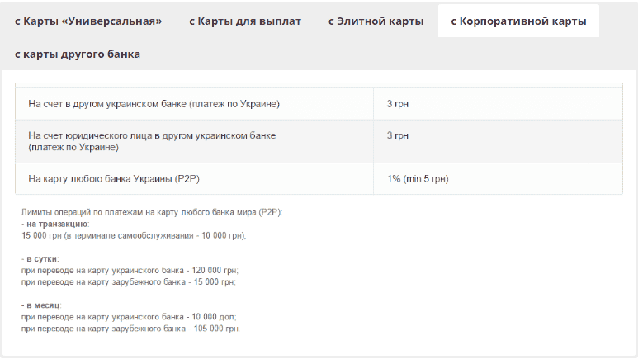The width and height of the screenshot is (638, 364).
Task: Click the "1% (min 5 грн)" fee cell
Action: pos(418,178)
